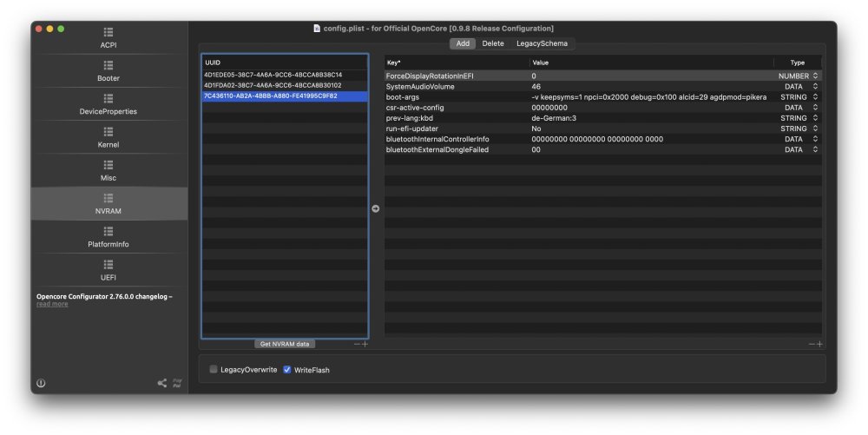Click the info icon at sidebar bottom

tap(41, 383)
